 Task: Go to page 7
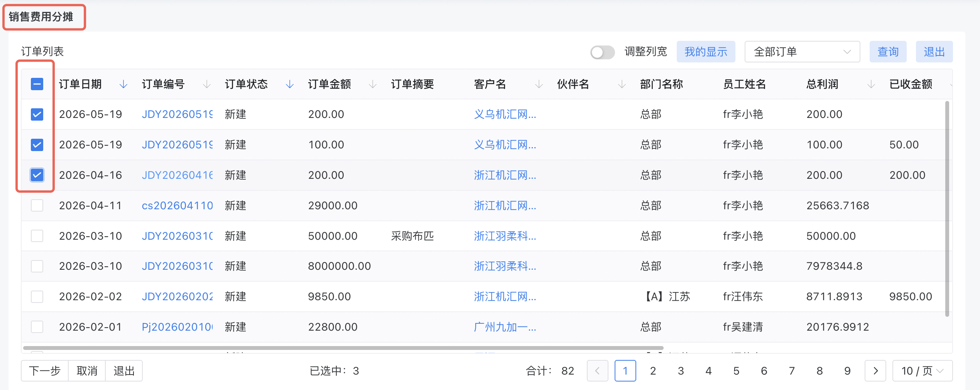792,371
